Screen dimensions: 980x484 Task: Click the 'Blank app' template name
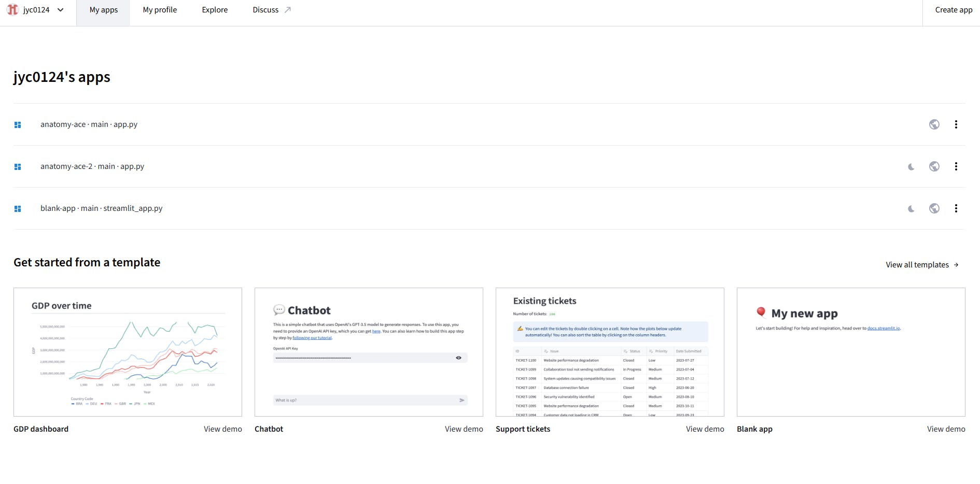click(754, 429)
